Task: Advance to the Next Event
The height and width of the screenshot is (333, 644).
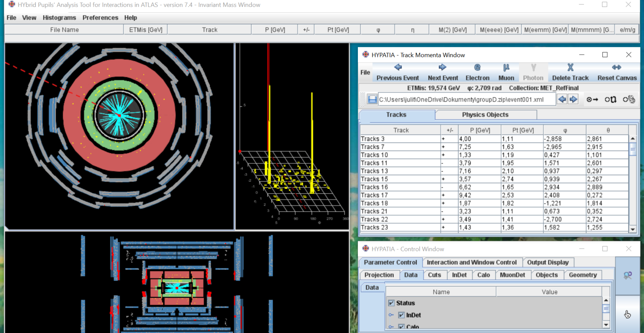Action: pos(443,72)
